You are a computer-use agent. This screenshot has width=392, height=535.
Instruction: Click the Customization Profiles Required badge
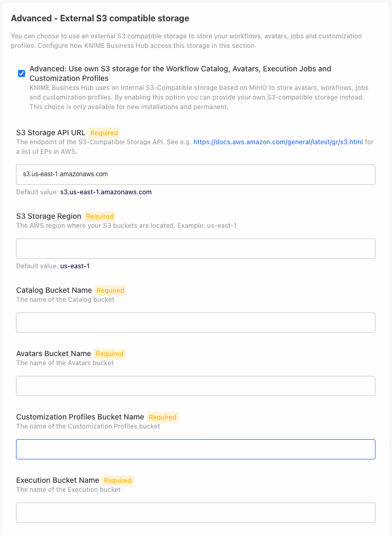coord(162,417)
